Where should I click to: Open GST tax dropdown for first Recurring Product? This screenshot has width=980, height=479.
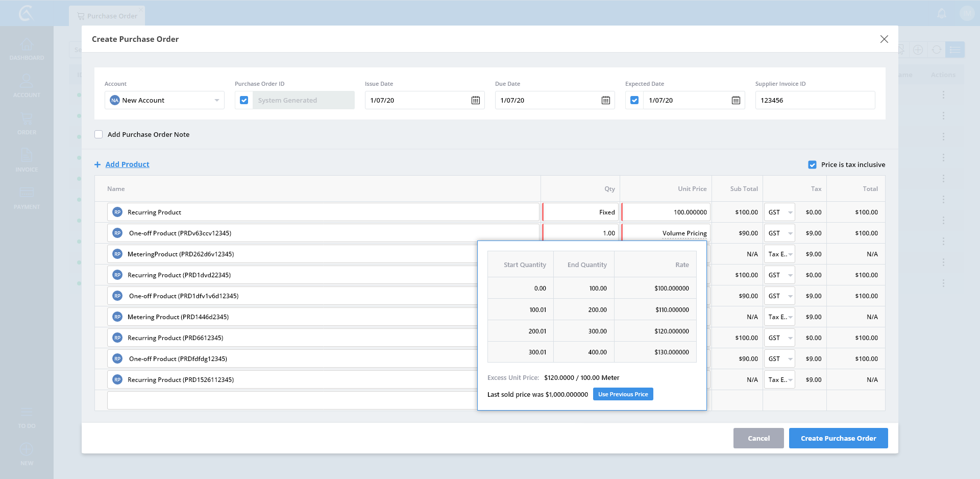click(x=779, y=212)
